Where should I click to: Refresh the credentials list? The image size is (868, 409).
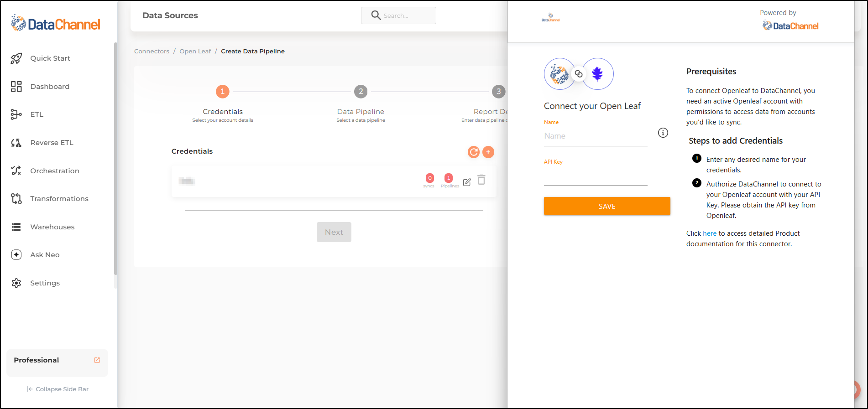click(474, 152)
